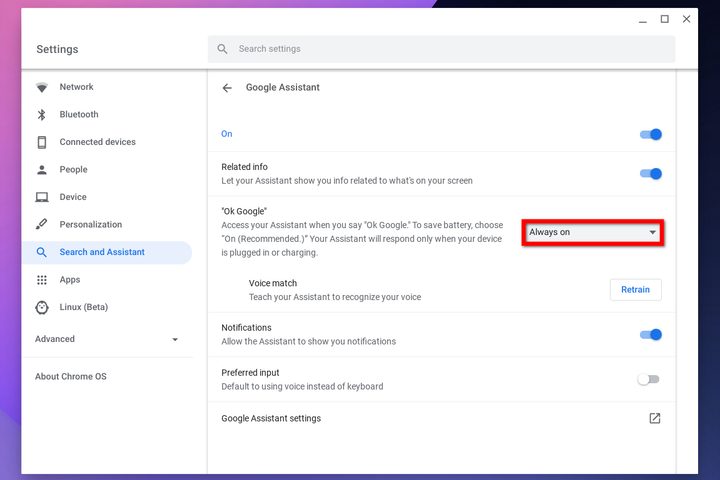Click into the Search settings field

(x=441, y=49)
